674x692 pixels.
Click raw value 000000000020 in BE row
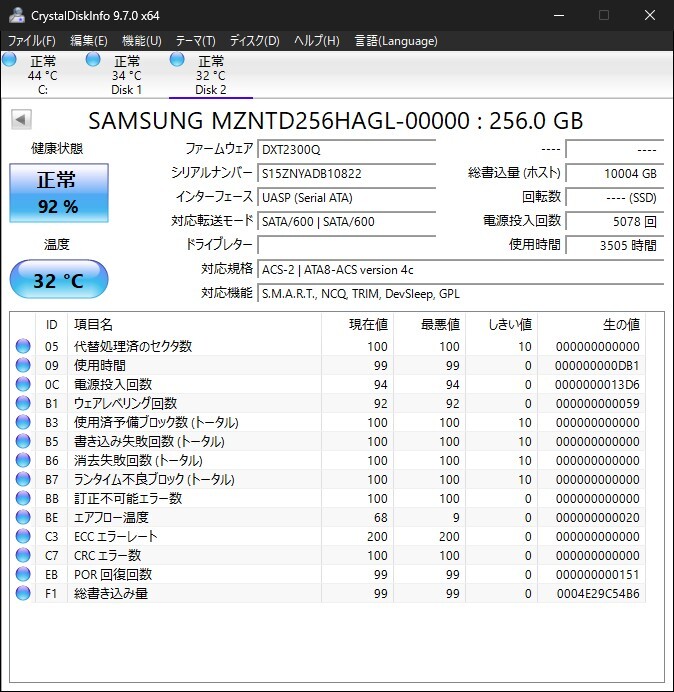tap(598, 518)
